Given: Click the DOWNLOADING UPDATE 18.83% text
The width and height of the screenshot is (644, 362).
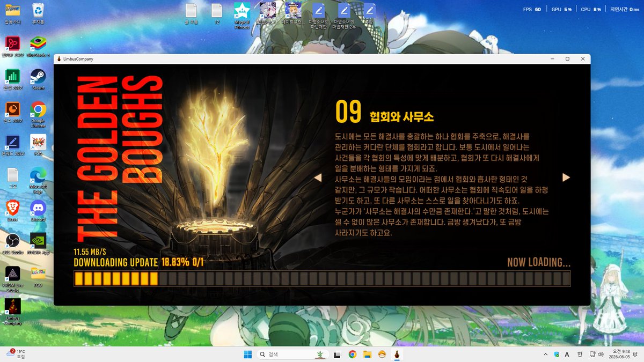Looking at the screenshot, I should pyautogui.click(x=140, y=262).
